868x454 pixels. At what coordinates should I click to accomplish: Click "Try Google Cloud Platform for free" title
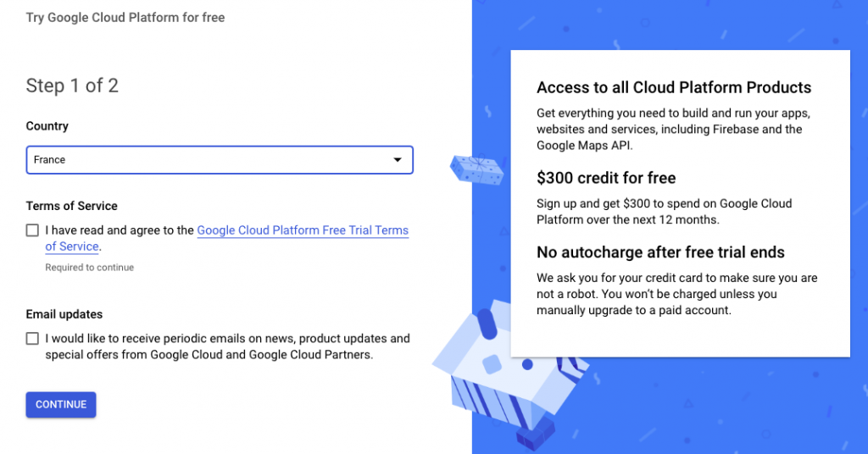tap(125, 17)
